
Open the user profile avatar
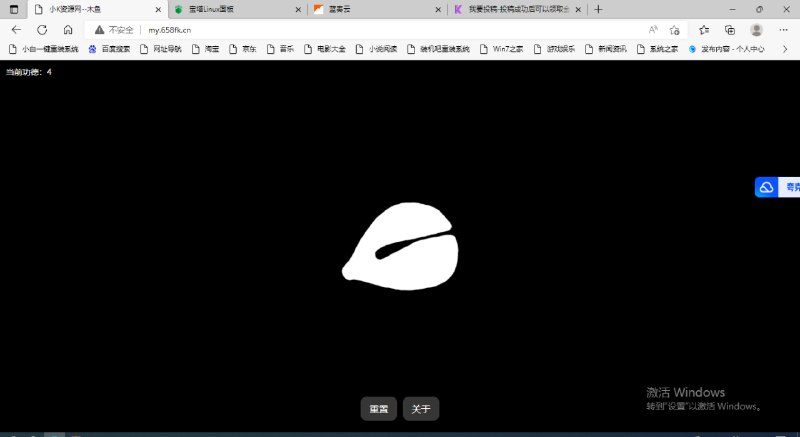[x=757, y=30]
